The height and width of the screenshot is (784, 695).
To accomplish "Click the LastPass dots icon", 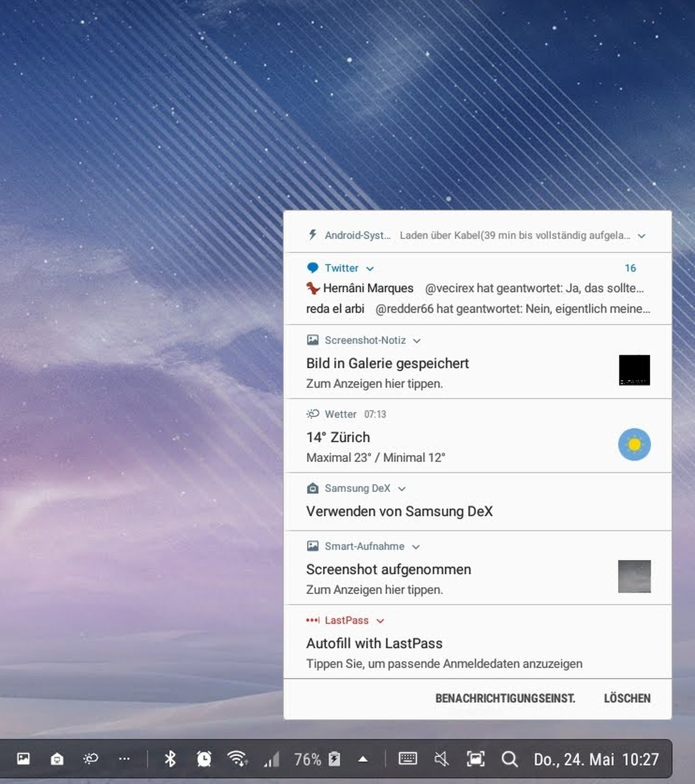I will coord(313,620).
